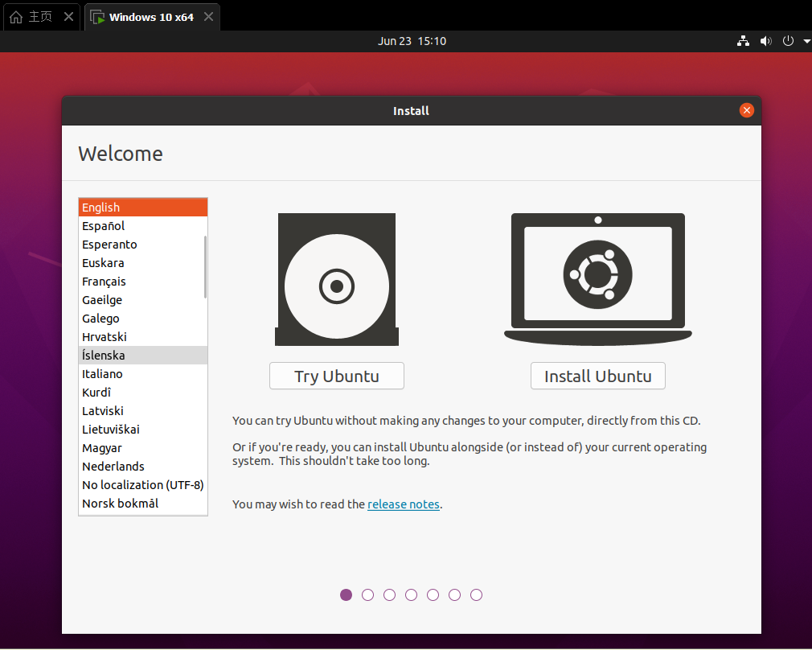812x650 pixels.
Task: Select Magyar in the language list
Action: (x=141, y=448)
